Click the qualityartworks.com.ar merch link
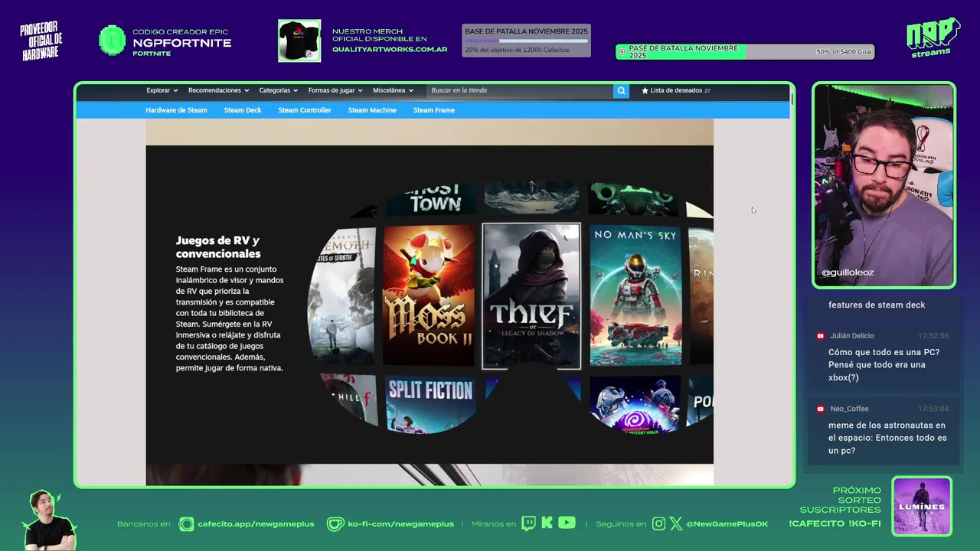This screenshot has height=551, width=980. click(390, 49)
